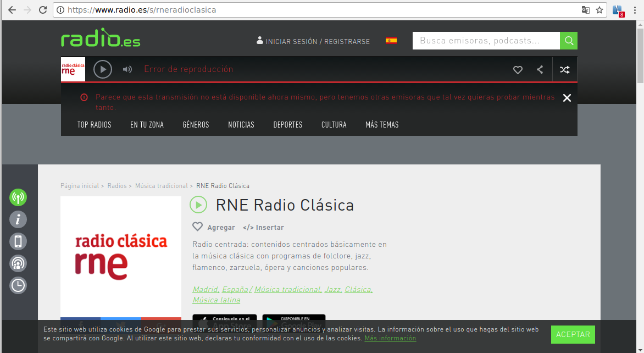Click the Página inicial breadcrumb
This screenshot has width=644, height=353.
point(80,186)
